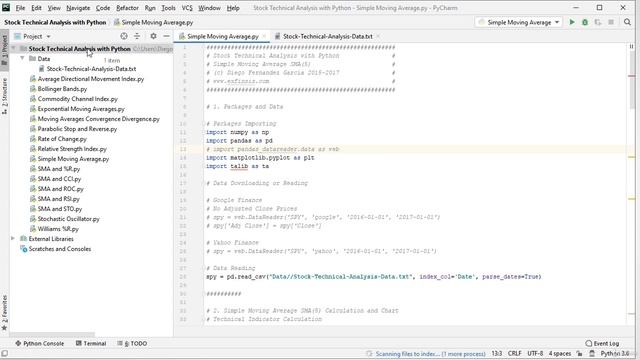Screen dimensions: 640x360
Task: Change indent via 4 spaces indicator
Action: (560, 353)
